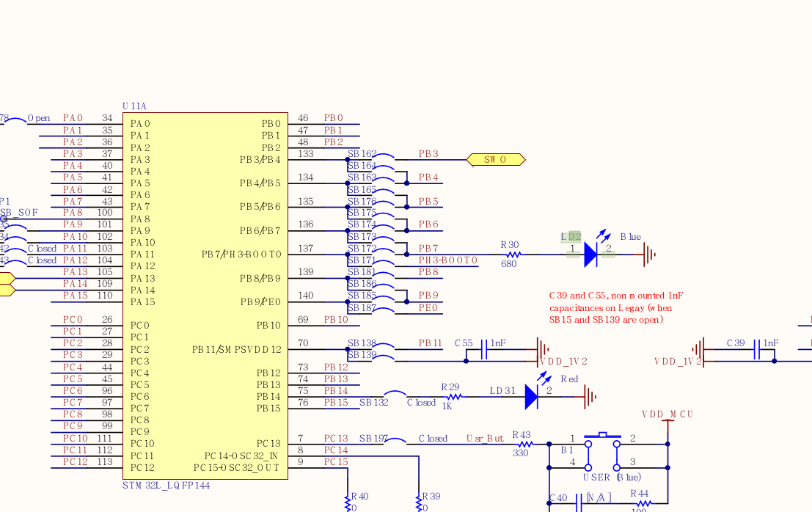
Task: Click the yellow SWO port symbol
Action: click(495, 159)
